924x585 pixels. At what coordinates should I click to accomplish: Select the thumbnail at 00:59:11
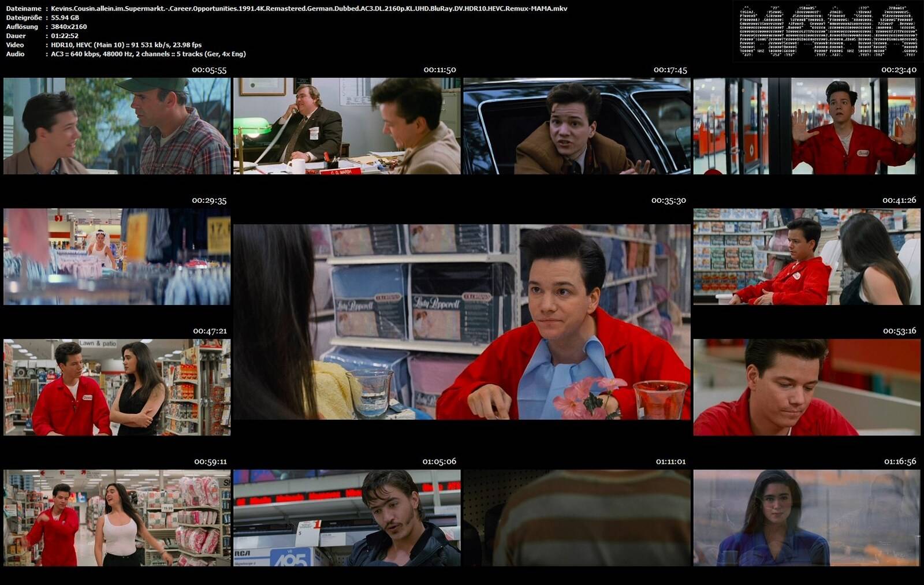[117, 518]
